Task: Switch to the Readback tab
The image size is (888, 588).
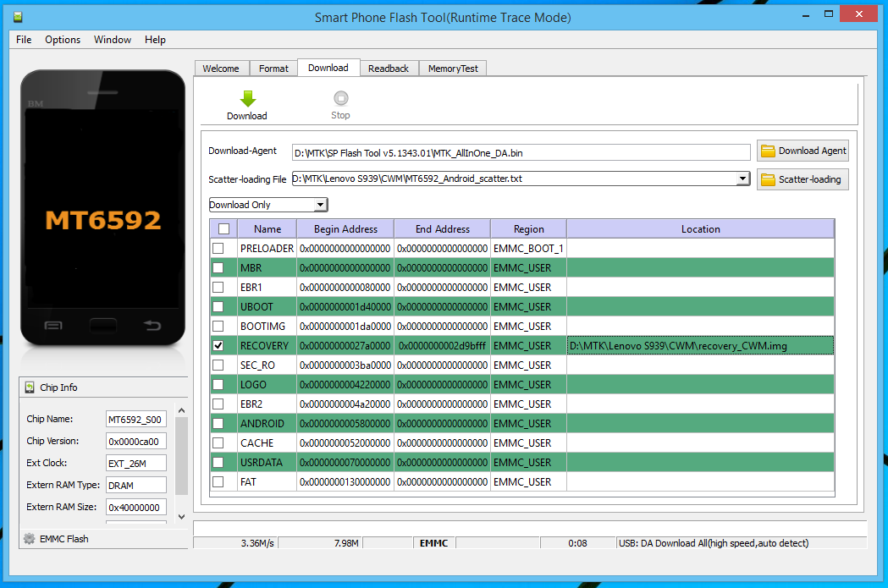Action: pyautogui.click(x=389, y=69)
